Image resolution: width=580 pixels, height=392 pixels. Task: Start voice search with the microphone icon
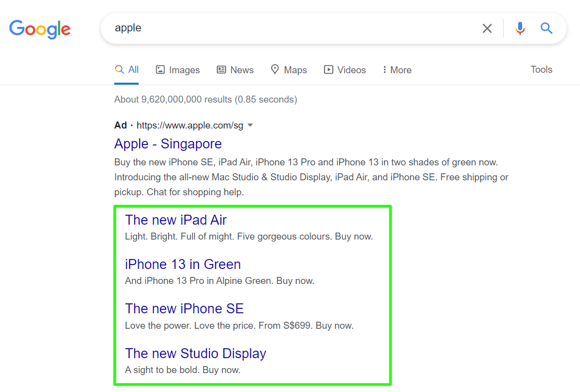(x=520, y=28)
